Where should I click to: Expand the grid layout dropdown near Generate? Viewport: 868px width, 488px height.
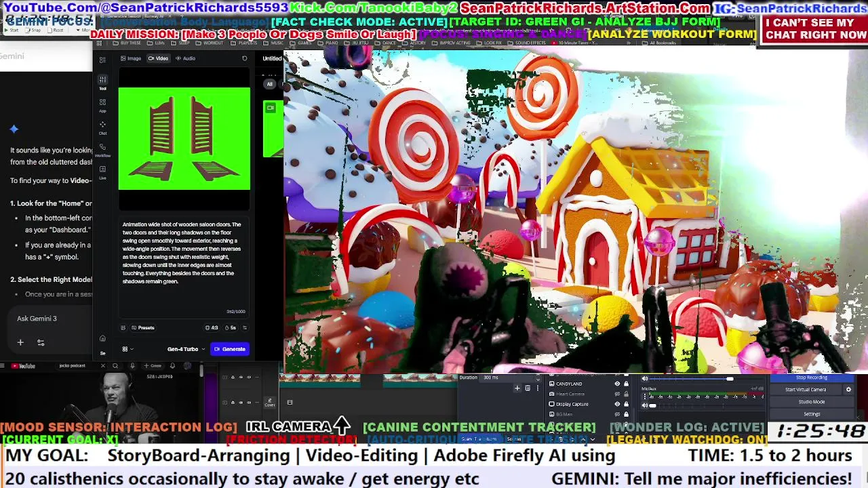[x=127, y=349]
